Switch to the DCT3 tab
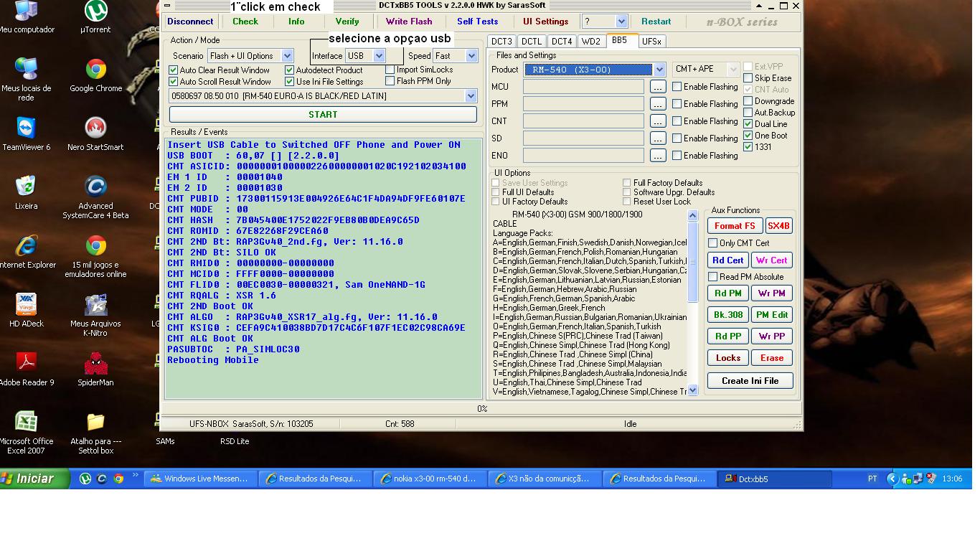 coord(501,42)
